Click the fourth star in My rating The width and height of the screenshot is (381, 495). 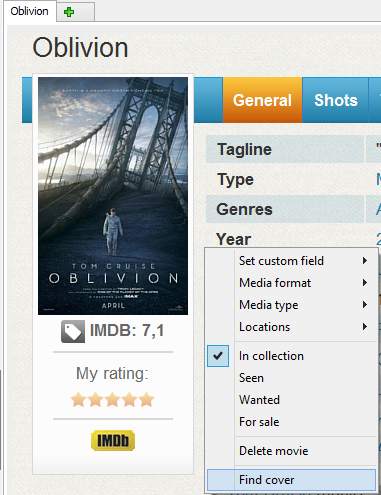click(x=130, y=400)
